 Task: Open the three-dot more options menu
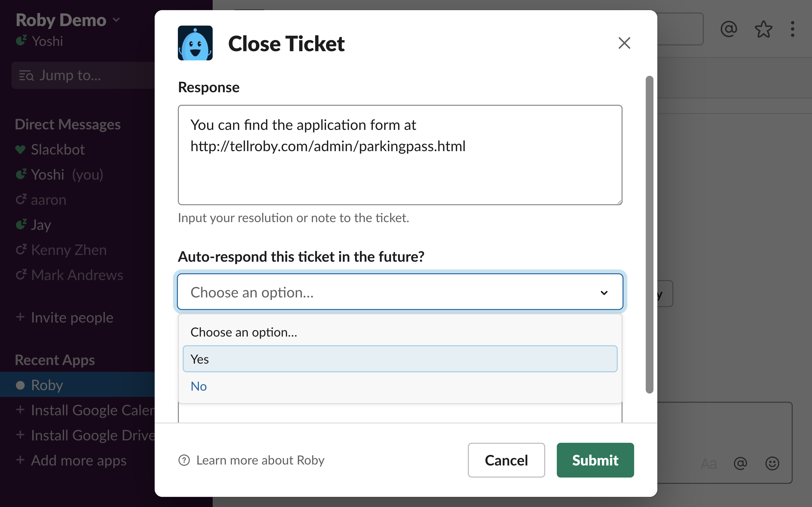click(792, 29)
